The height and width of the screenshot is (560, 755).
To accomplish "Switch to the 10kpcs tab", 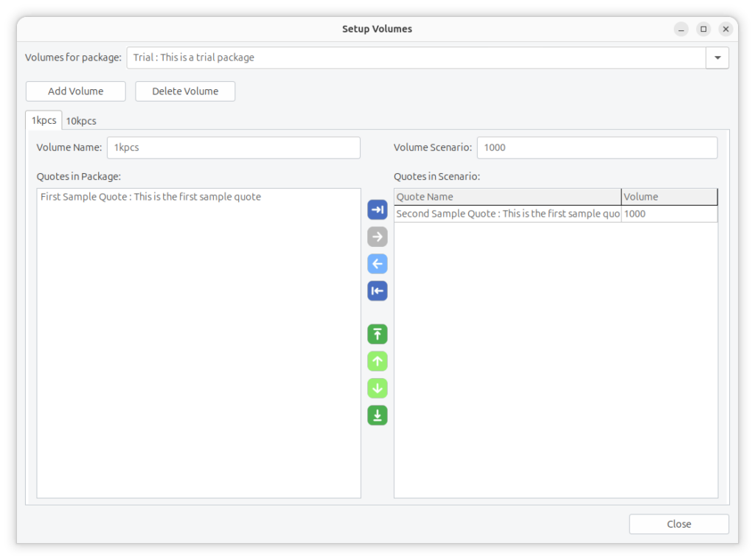I will pos(81,121).
